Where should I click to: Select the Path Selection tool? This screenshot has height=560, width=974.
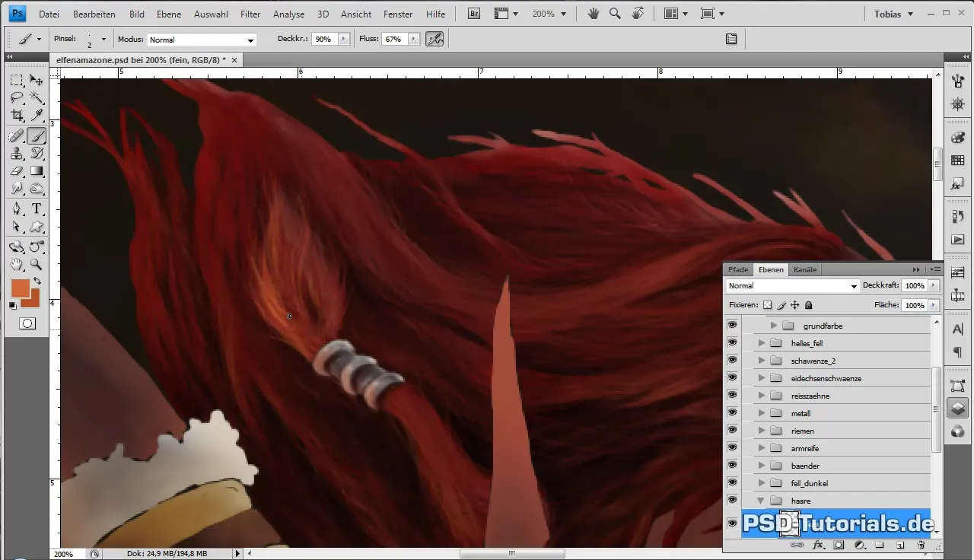coord(16,227)
